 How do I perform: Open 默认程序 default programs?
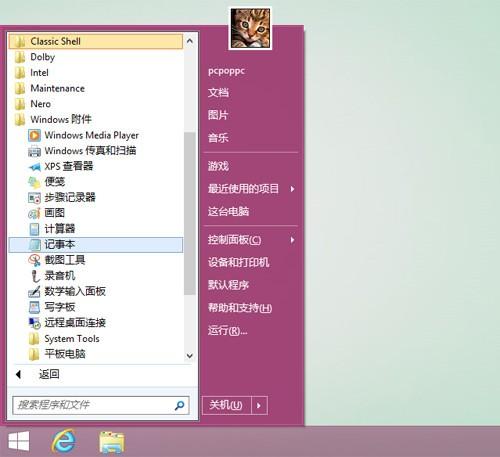click(x=228, y=285)
